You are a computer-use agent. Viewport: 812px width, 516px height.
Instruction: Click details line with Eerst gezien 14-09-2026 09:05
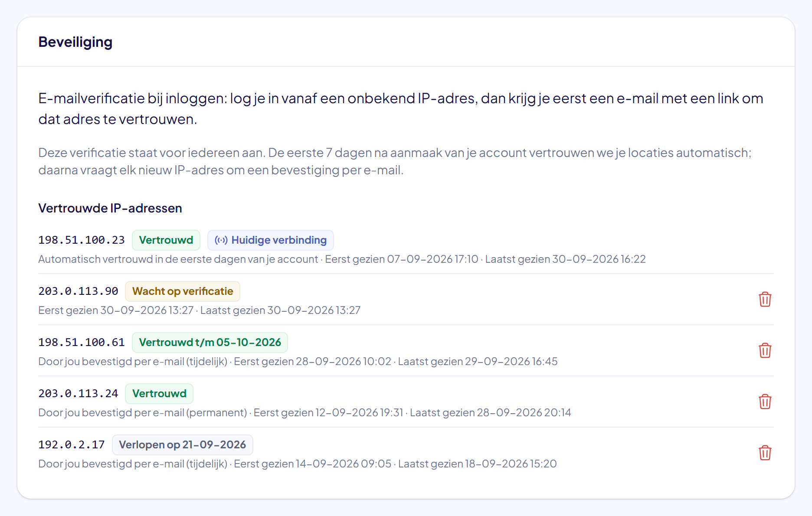pos(298,464)
